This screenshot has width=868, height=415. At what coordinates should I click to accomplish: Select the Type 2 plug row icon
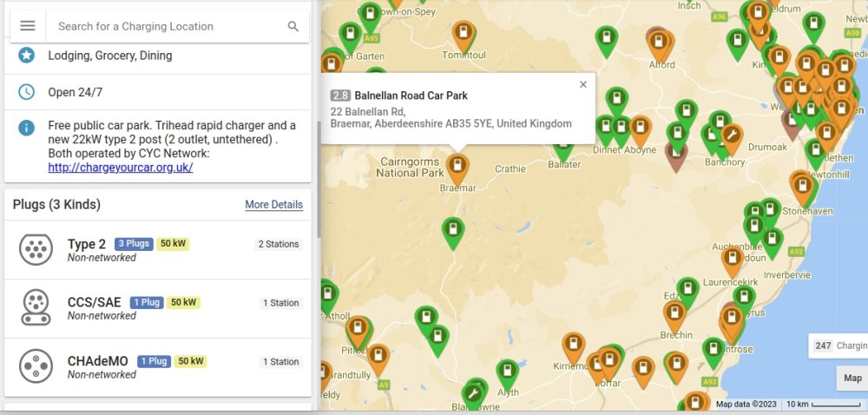pyautogui.click(x=36, y=249)
